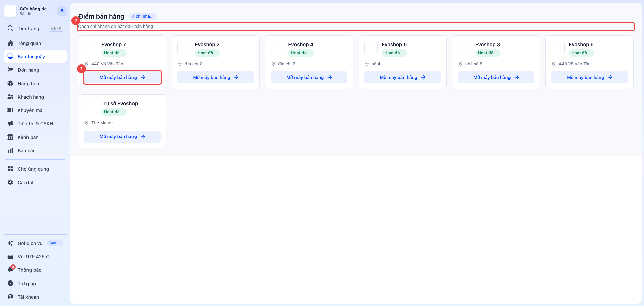Viewport: 644px width, 306px height.
Task: Click the Khuyến mãi ticket icon
Action: (x=10, y=110)
